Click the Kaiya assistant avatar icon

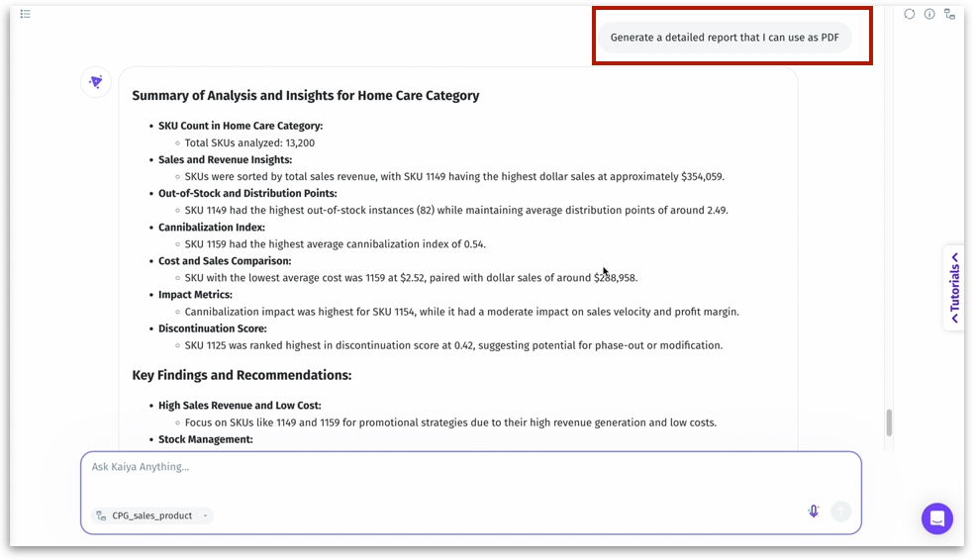[x=96, y=82]
